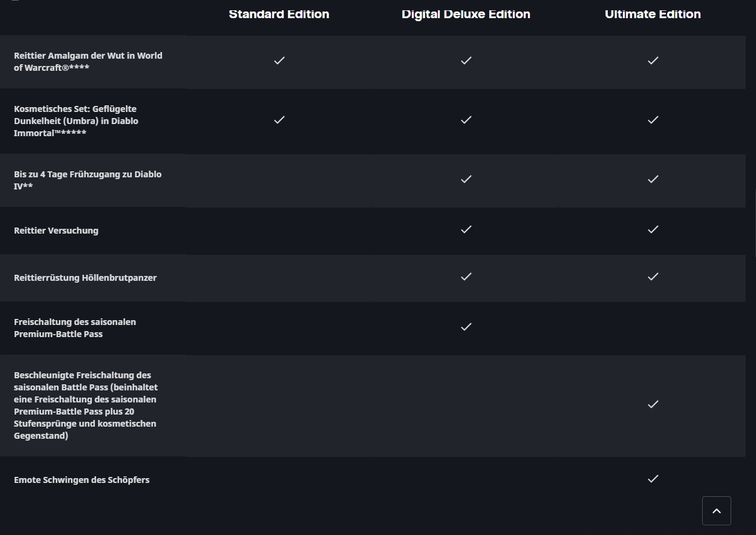Click the Reittier Versuchung feature label
The height and width of the screenshot is (535, 756).
tap(56, 231)
